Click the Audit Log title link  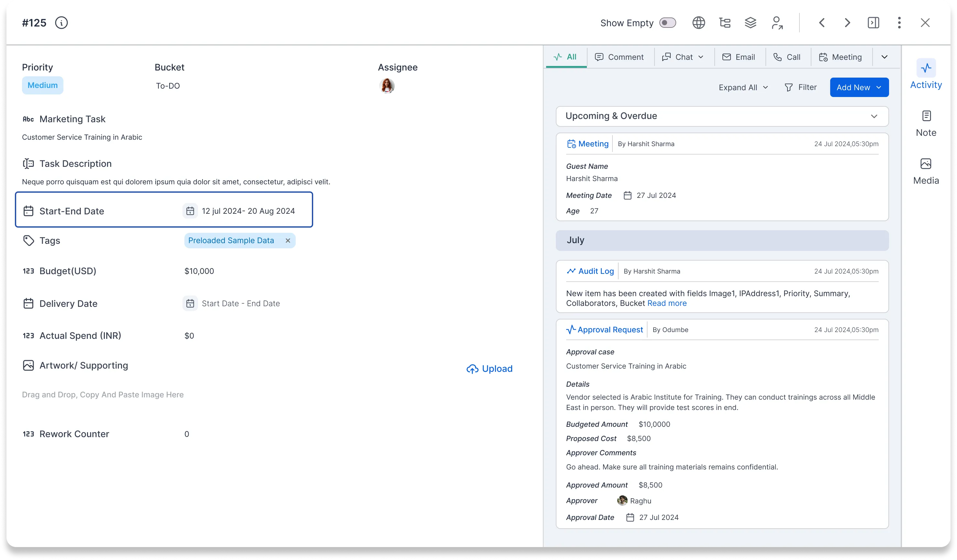(x=596, y=271)
